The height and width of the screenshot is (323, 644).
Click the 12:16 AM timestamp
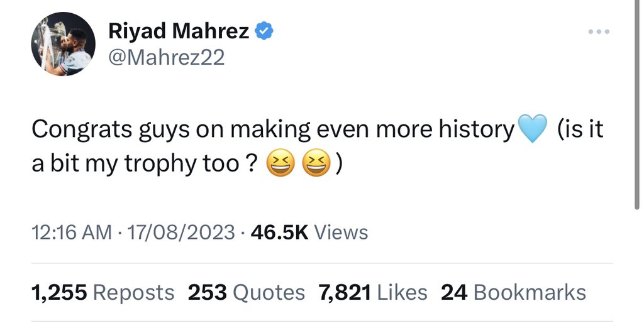click(71, 233)
